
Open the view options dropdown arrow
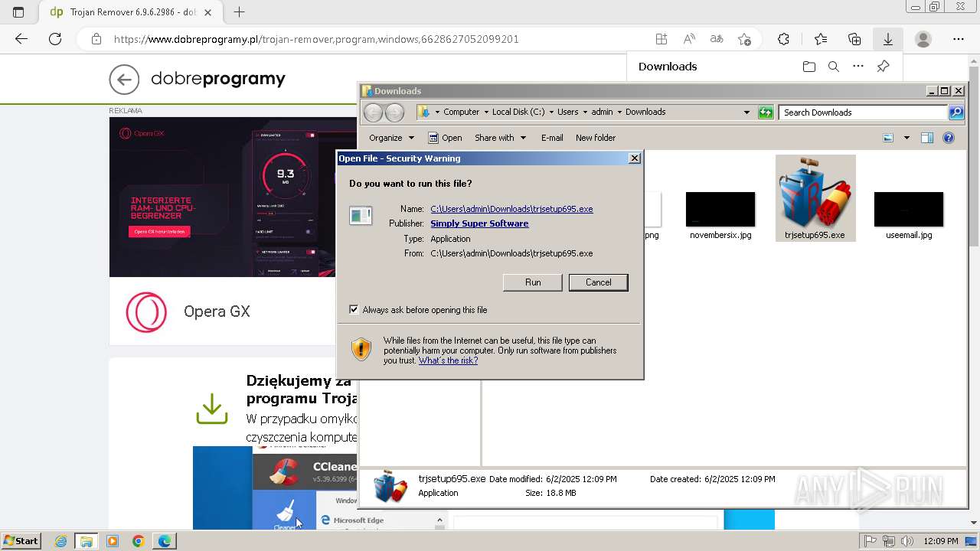(x=906, y=138)
